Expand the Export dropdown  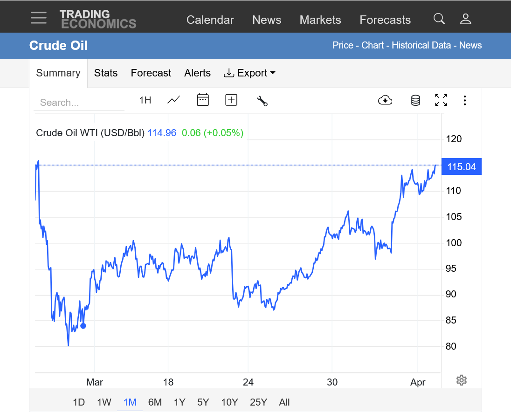tap(249, 73)
